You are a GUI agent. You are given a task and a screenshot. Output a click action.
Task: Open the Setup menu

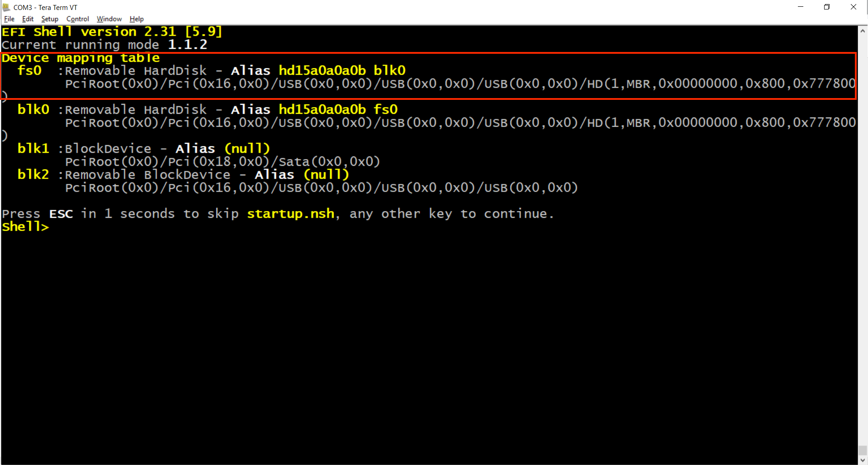50,19
